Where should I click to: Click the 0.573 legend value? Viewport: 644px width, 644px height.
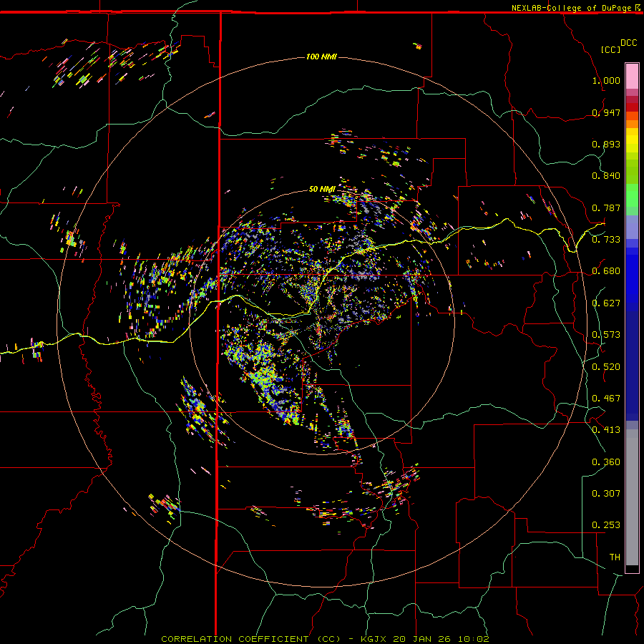[606, 335]
